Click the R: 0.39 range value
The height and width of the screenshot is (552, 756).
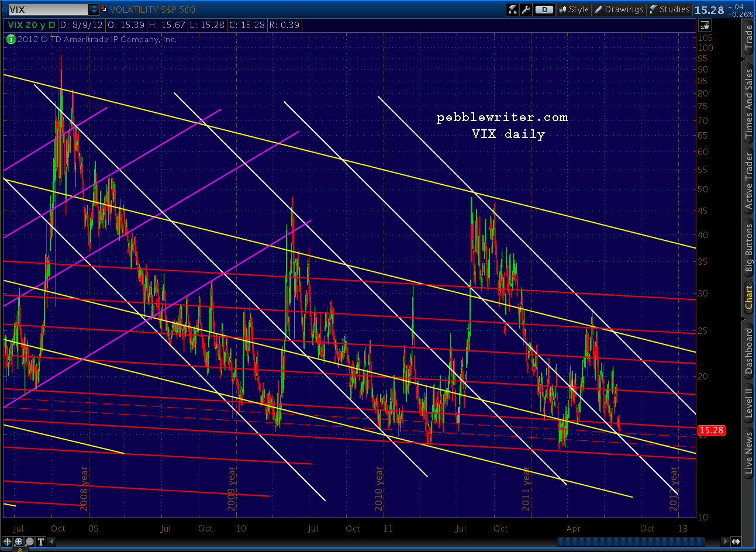[x=284, y=25]
